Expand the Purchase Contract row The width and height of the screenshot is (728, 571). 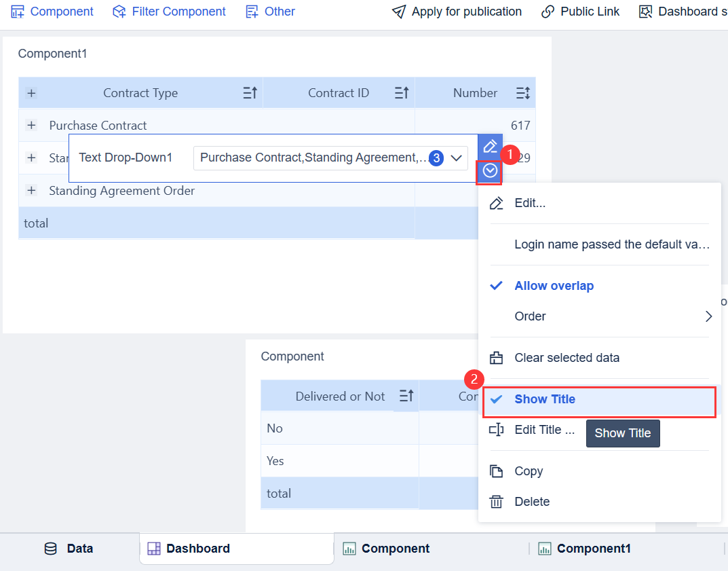[x=31, y=125]
